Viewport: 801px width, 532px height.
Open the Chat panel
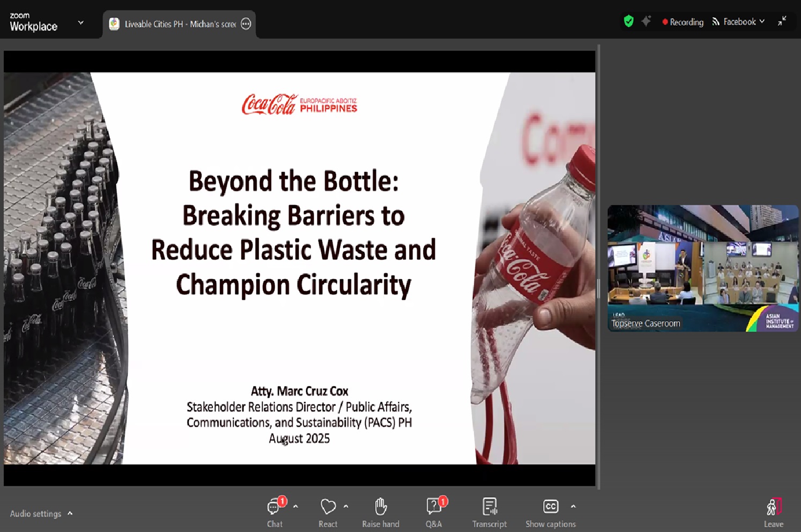click(275, 513)
